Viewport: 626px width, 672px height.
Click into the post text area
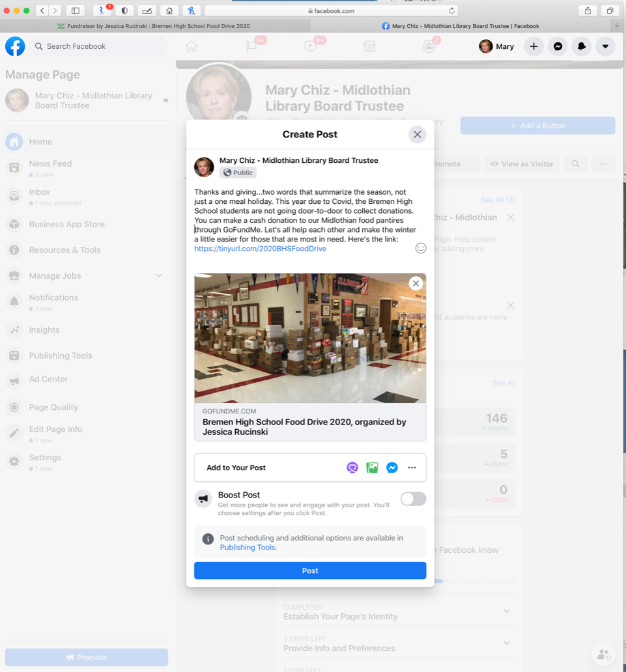(305, 220)
